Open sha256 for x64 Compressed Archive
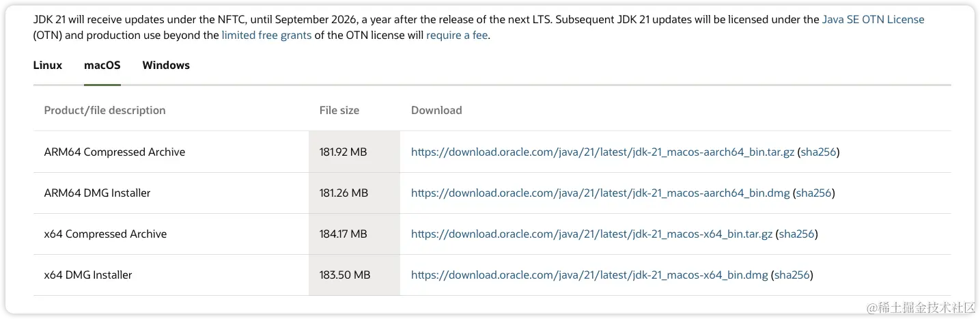The width and height of the screenshot is (980, 319). (796, 234)
